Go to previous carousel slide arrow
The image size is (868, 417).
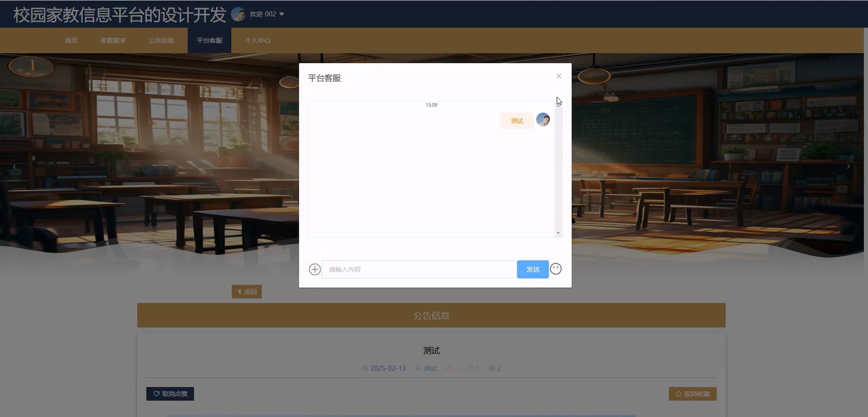tap(14, 166)
